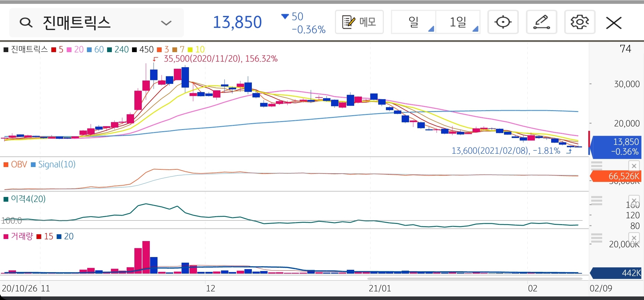Open the 메모 memo button
The width and height of the screenshot is (644, 300).
359,22
